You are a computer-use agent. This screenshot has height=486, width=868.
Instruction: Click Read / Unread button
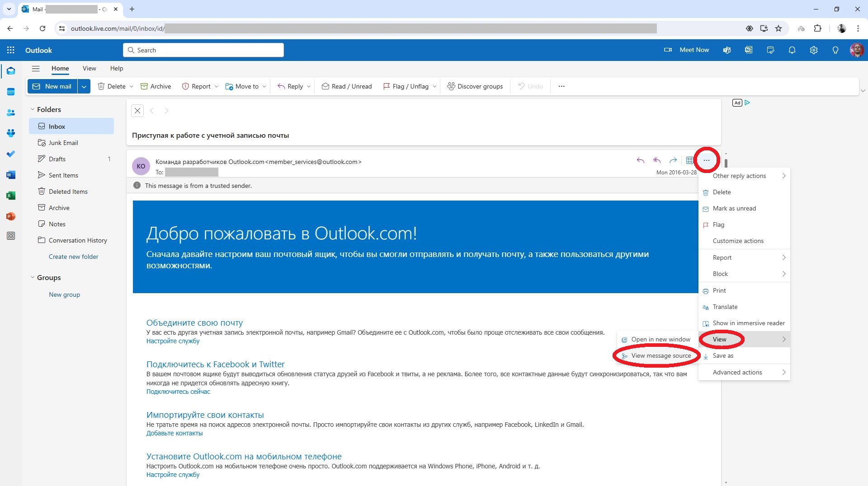coord(347,87)
